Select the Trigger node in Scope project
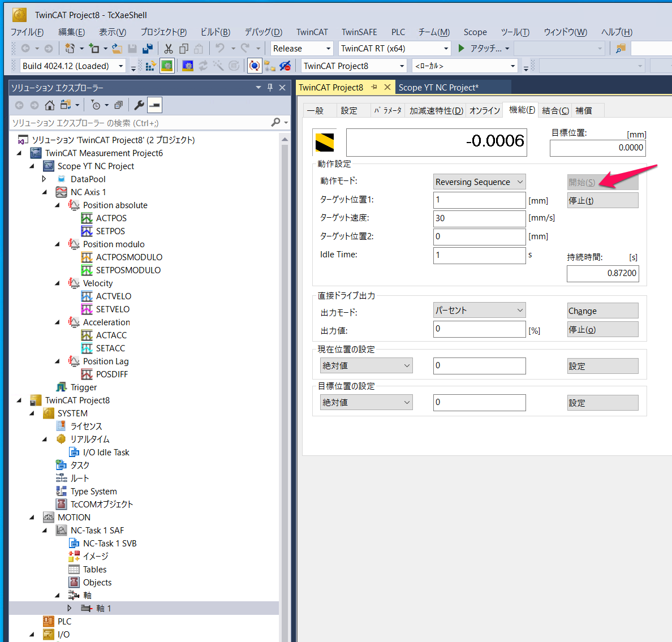Viewport: 672px width, 642px height. 84,387
